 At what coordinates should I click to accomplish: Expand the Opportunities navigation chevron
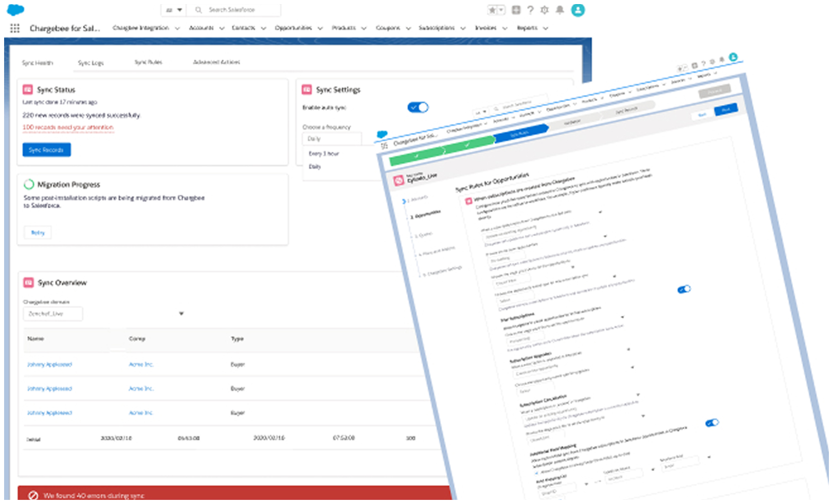320,28
